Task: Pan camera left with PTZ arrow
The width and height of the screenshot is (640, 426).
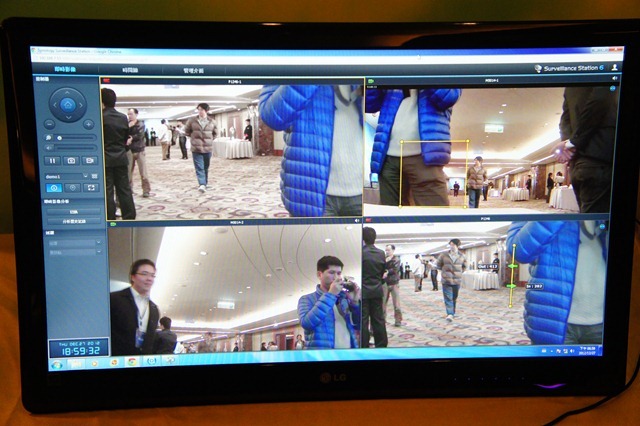Action: 55,105
